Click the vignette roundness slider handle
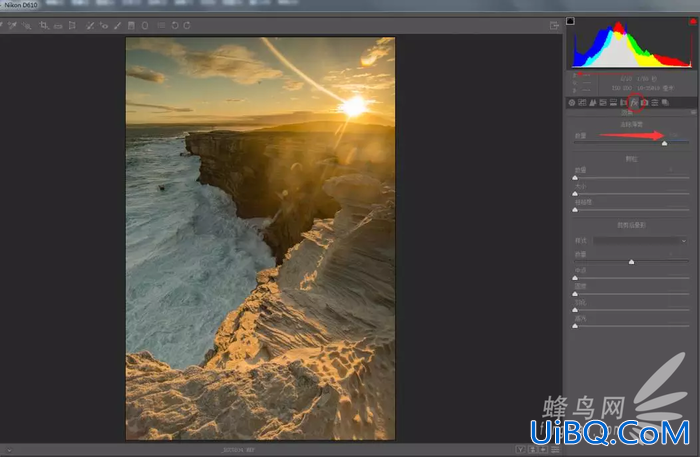 575,294
